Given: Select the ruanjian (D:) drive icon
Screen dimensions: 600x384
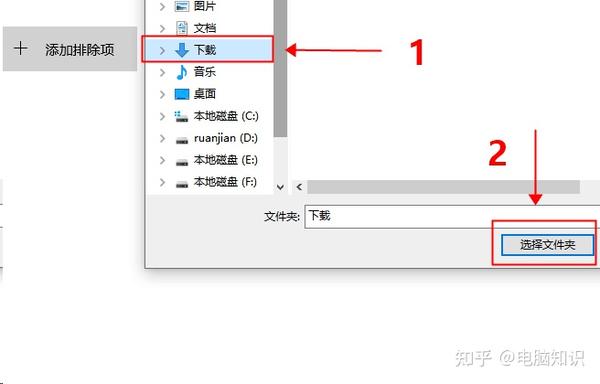Looking at the screenshot, I should pos(182,140).
